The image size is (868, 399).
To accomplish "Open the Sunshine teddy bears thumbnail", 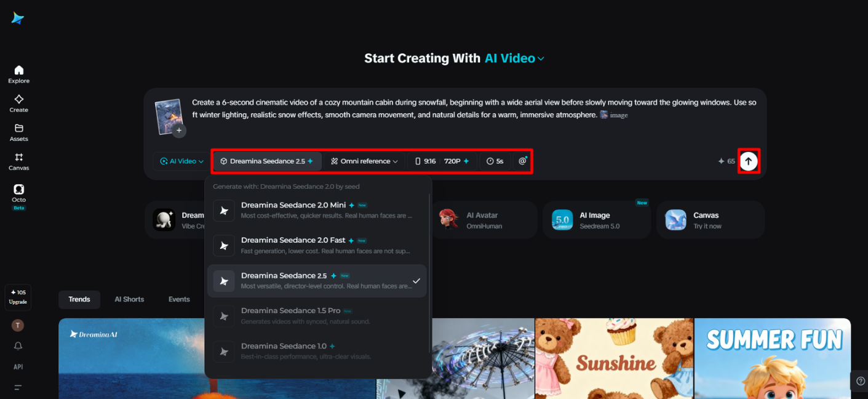I will (614, 358).
